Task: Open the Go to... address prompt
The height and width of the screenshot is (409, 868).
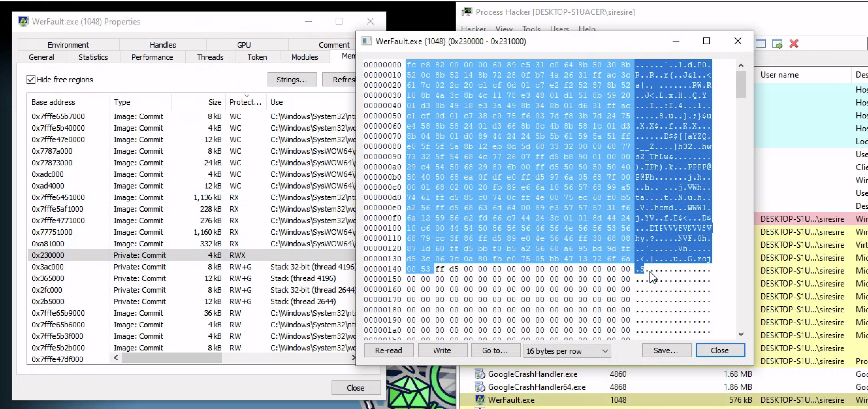Action: pyautogui.click(x=495, y=350)
